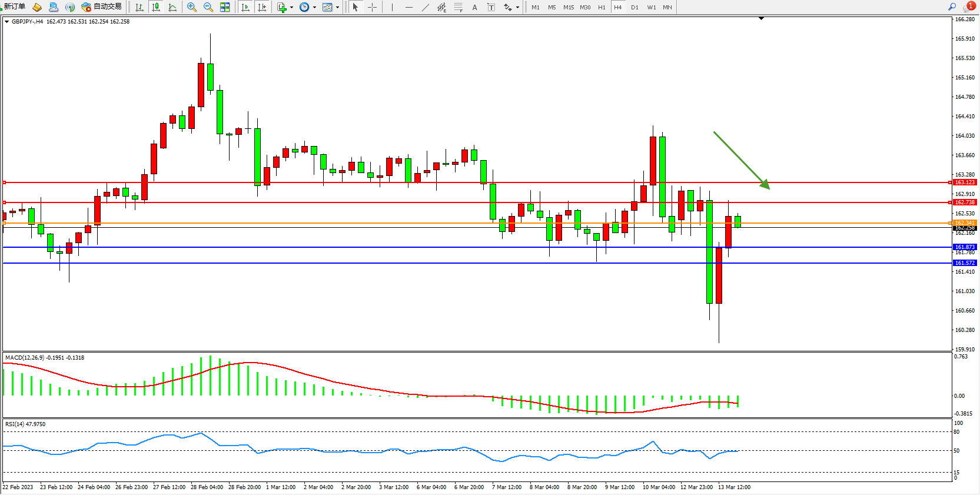
Task: Click the zoom out magnifier icon
Action: [208, 7]
